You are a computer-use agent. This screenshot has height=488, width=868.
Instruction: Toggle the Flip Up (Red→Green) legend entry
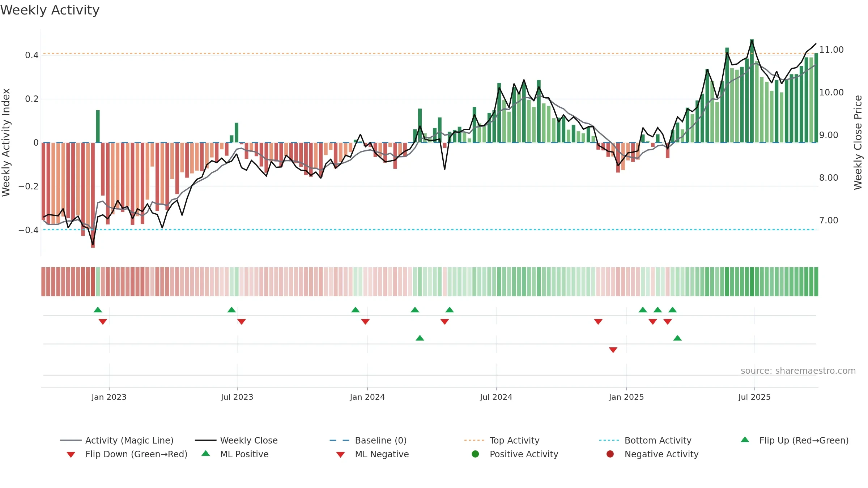tap(795, 440)
